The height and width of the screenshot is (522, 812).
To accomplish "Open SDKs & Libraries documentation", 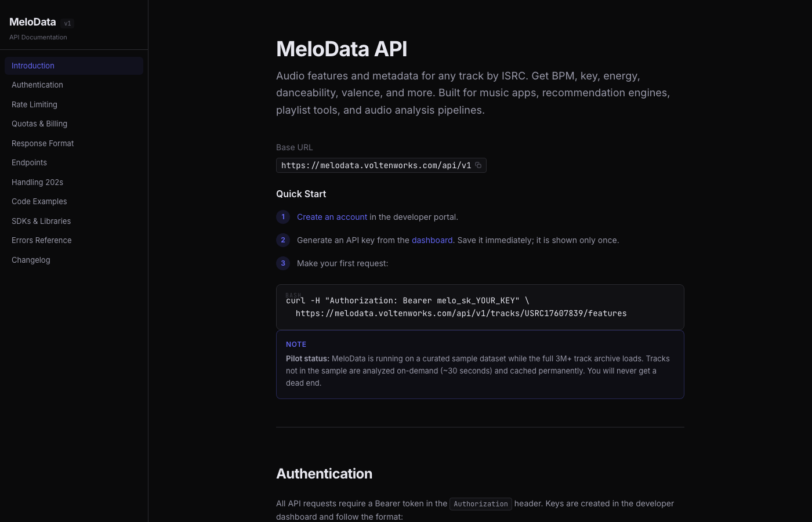I will (x=41, y=221).
